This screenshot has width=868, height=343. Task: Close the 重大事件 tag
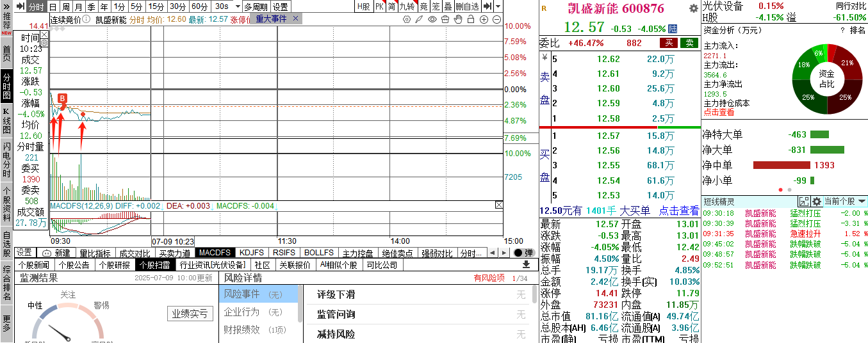(295, 19)
